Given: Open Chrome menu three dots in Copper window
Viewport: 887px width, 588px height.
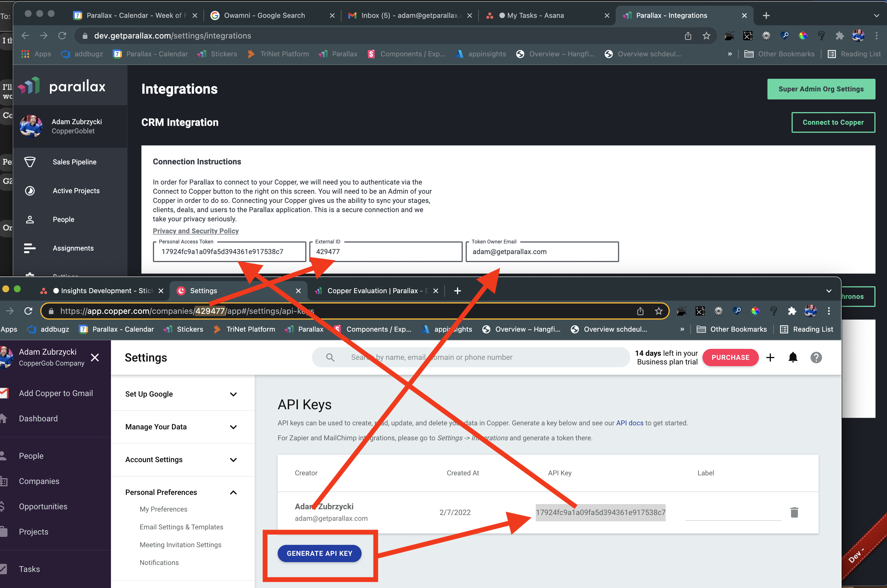Looking at the screenshot, I should [x=829, y=311].
